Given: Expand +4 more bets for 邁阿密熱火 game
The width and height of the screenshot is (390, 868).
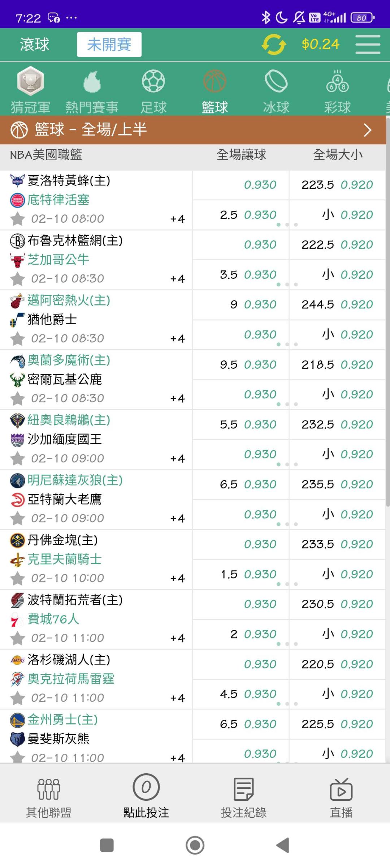Looking at the screenshot, I should point(177,339).
